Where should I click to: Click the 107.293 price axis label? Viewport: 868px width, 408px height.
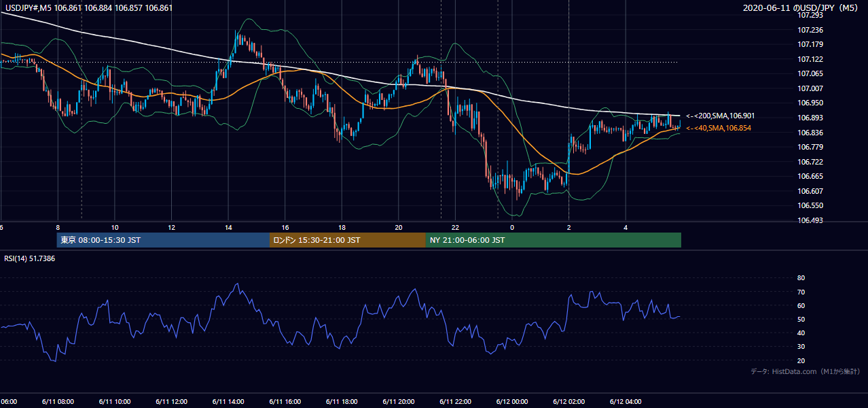(811, 15)
